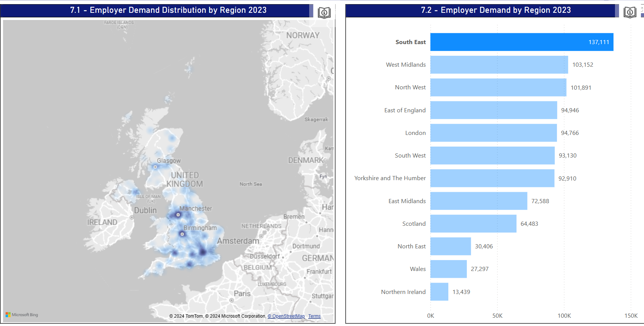Click the Birmingham city marker on map

point(182,234)
